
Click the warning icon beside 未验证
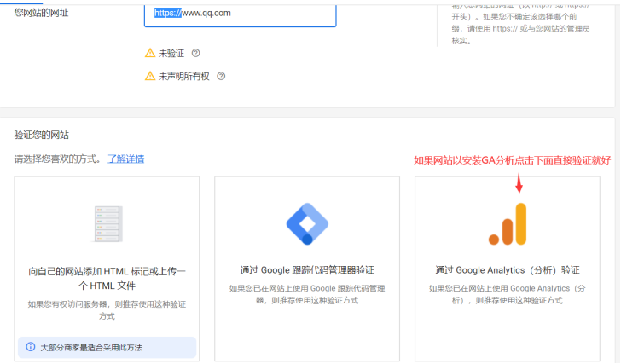pyautogui.click(x=150, y=53)
